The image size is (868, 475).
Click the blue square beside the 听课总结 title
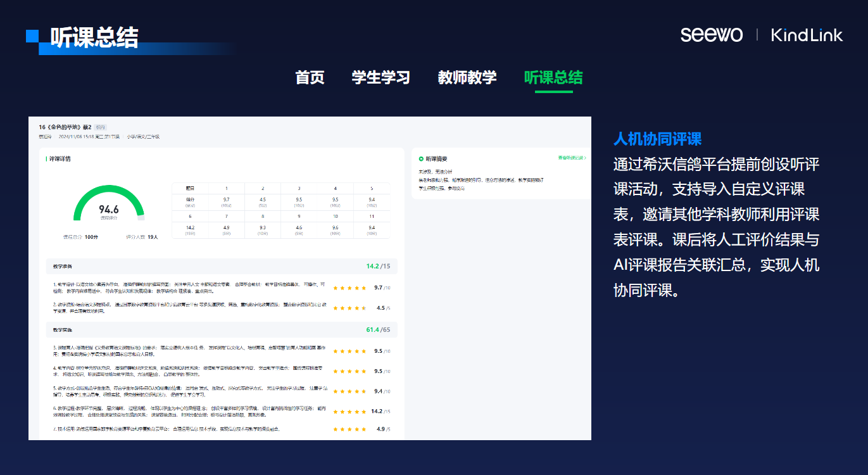32,36
